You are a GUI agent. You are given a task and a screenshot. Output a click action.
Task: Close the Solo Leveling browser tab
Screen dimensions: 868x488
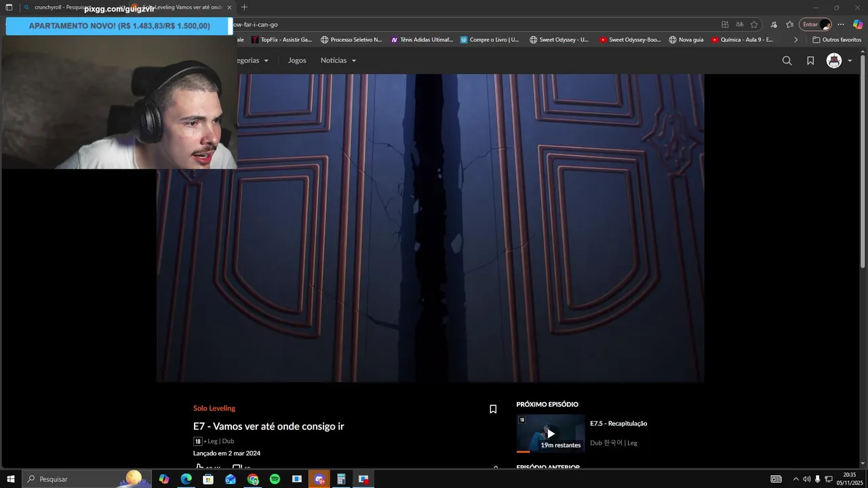tap(229, 7)
